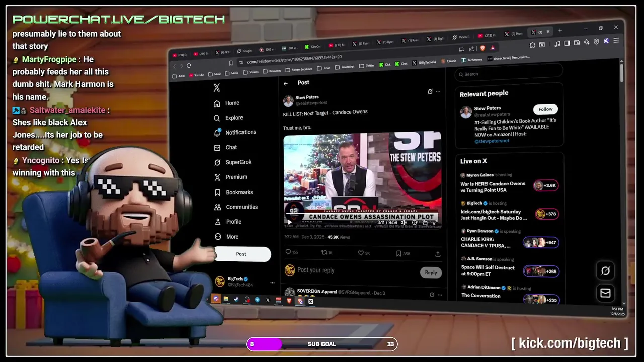Open File Explorer from the taskbar
This screenshot has height=362, width=644.
coord(226,299)
